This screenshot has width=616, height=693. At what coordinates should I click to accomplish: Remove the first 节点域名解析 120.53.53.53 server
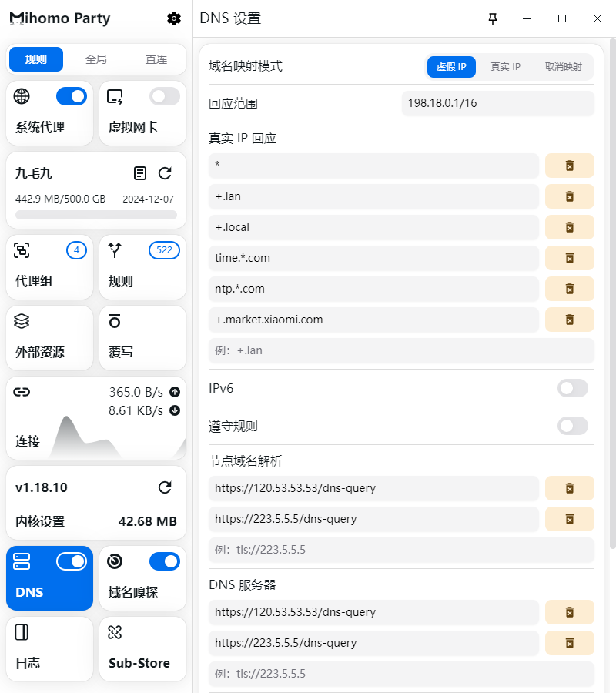point(569,488)
